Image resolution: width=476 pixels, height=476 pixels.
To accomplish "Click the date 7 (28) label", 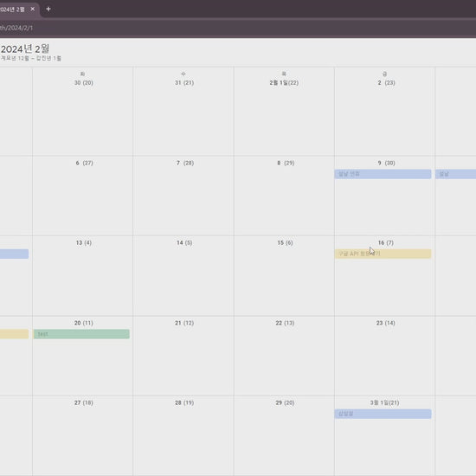I will 185,163.
